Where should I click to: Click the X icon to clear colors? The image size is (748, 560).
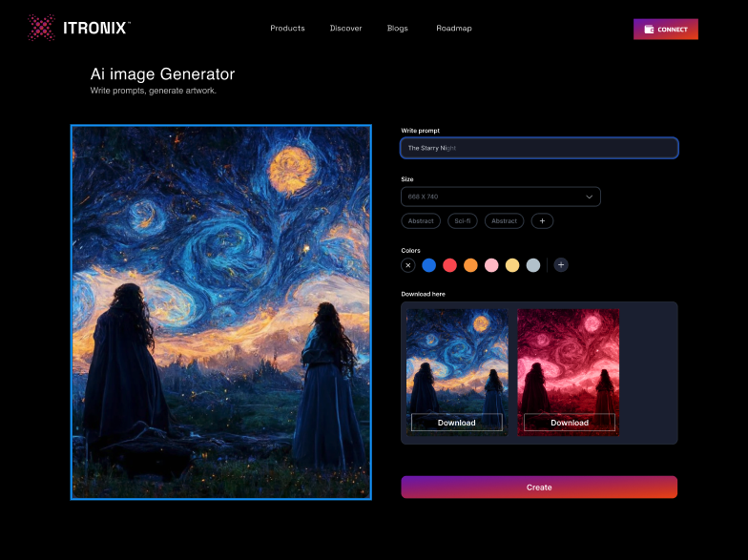pyautogui.click(x=408, y=265)
